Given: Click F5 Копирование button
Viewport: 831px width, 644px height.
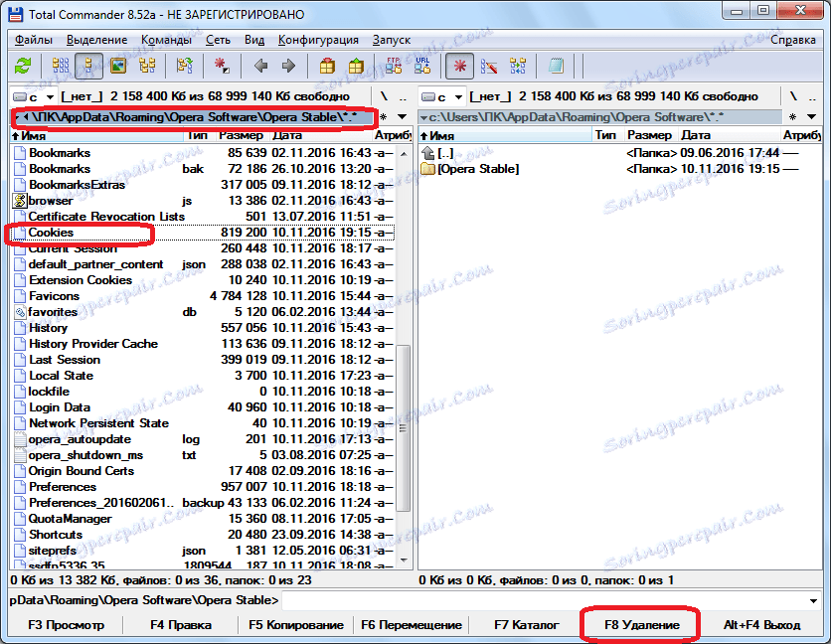Looking at the screenshot, I should click(x=296, y=625).
